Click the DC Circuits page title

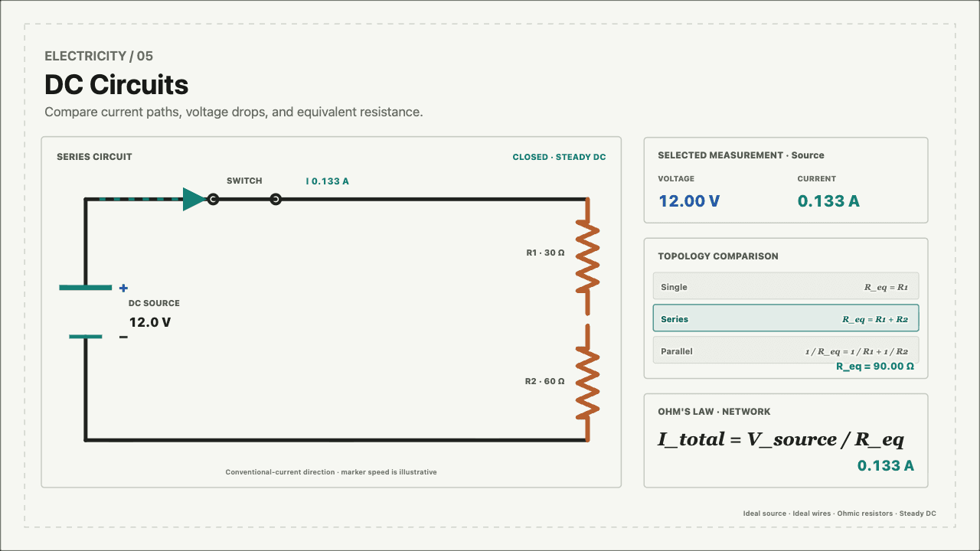[116, 84]
